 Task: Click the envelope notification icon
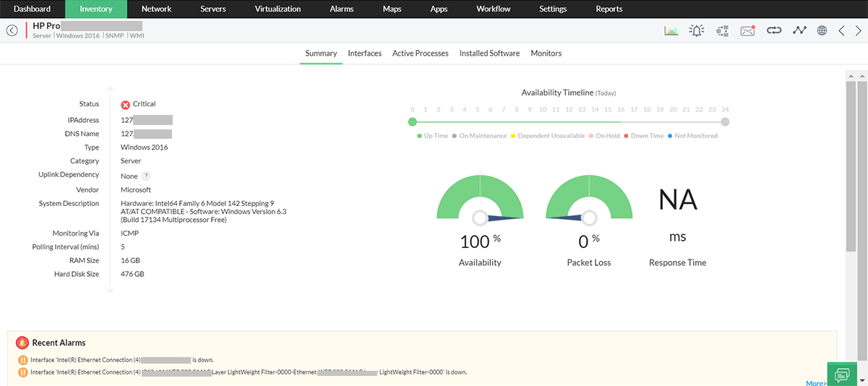747,30
